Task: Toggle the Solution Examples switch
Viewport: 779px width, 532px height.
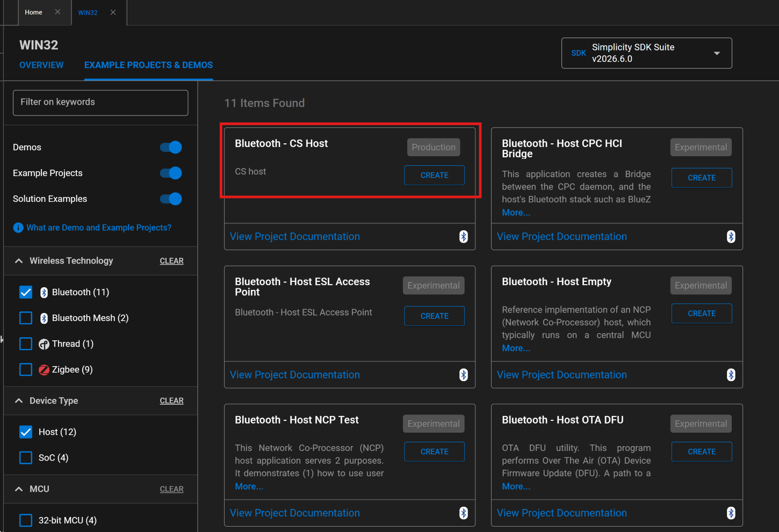Action: 171,199
